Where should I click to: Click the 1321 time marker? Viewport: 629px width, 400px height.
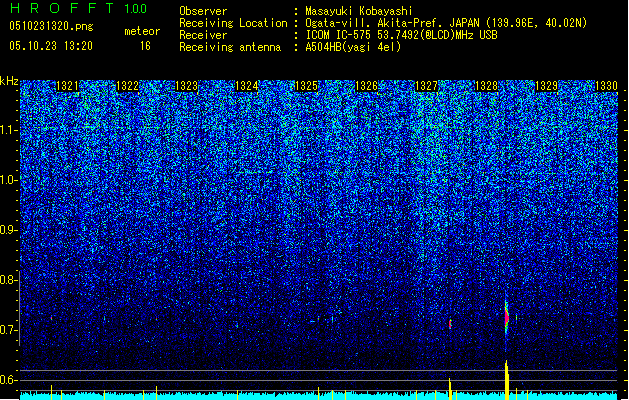click(67, 86)
